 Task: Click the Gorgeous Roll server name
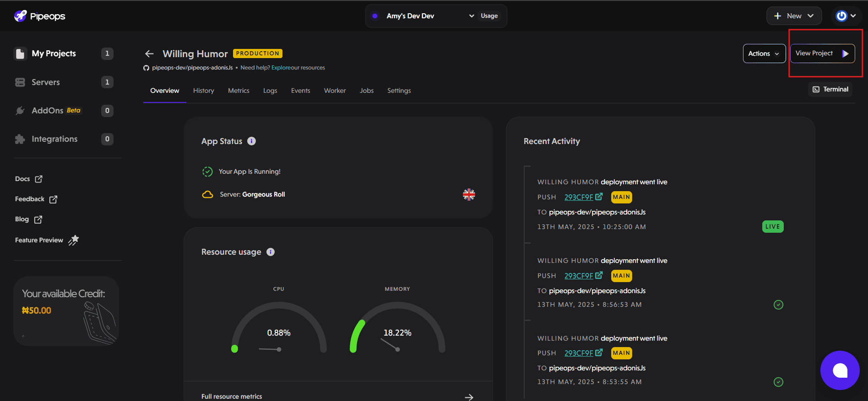coord(264,194)
